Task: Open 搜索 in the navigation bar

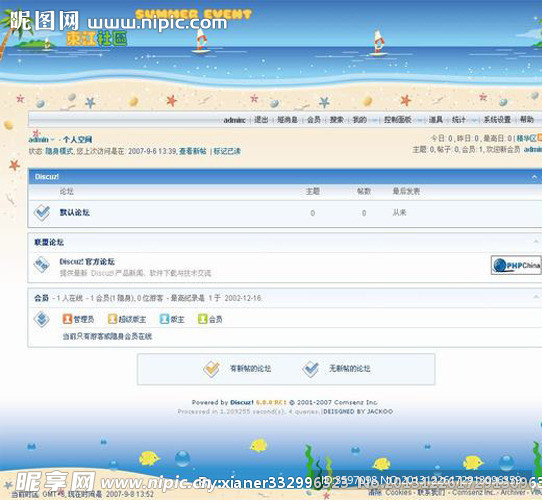Action: point(337,120)
